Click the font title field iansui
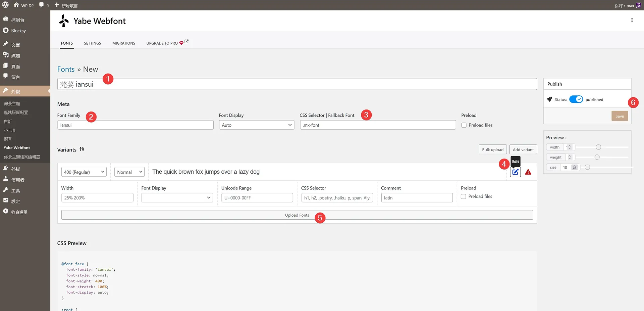The image size is (644, 311). (297, 84)
